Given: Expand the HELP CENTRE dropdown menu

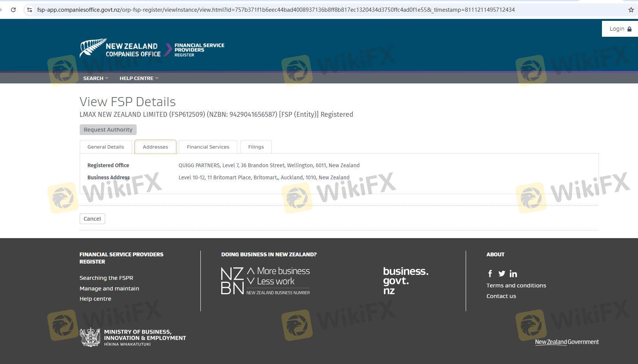Looking at the screenshot, I should click(x=139, y=78).
